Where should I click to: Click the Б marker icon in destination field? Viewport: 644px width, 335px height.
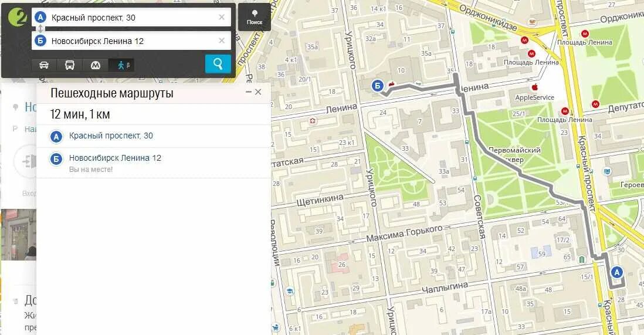pos(40,40)
